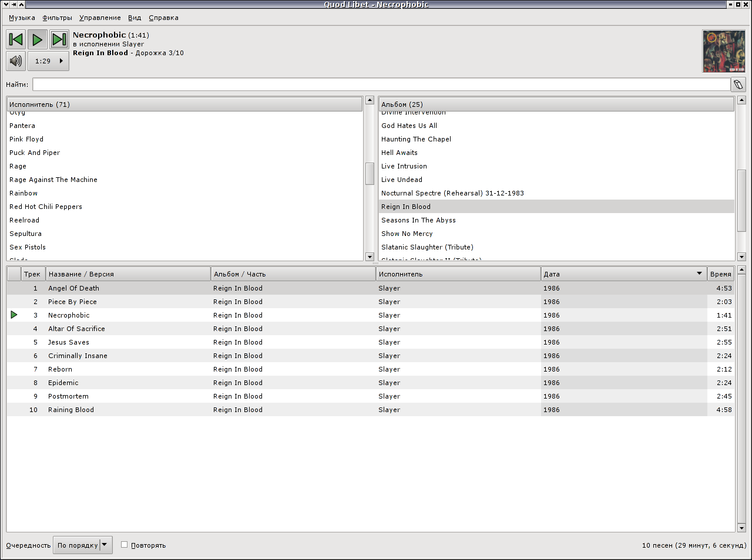This screenshot has width=752, height=560.
Task: Select artist Sepultura
Action: 184,234
